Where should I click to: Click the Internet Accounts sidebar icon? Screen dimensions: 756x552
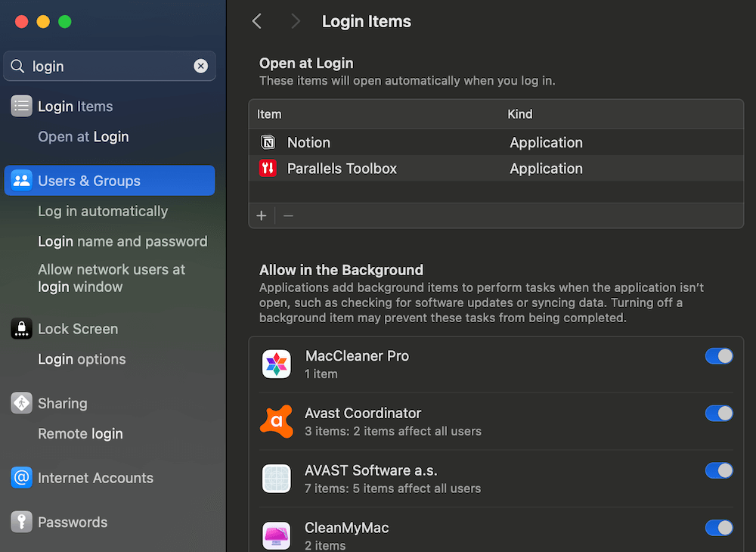click(x=21, y=478)
